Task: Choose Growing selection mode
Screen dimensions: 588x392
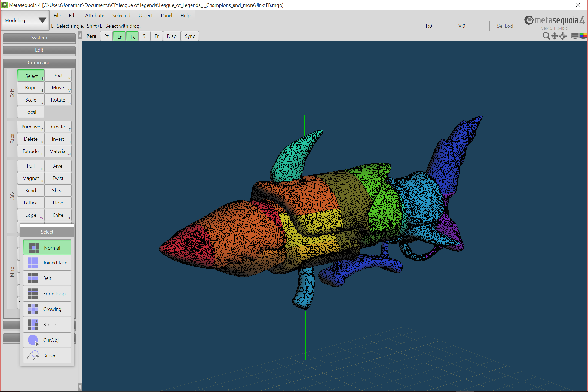Action: tap(47, 309)
